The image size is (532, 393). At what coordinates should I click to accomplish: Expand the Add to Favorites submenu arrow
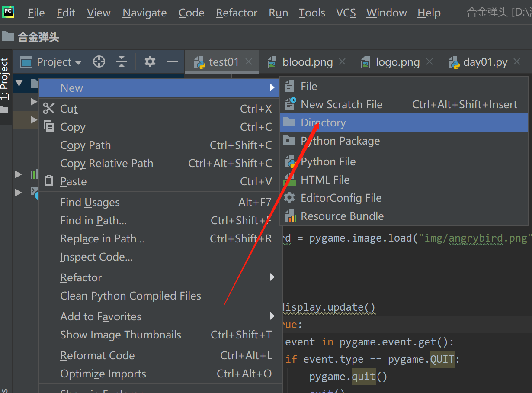click(x=272, y=316)
